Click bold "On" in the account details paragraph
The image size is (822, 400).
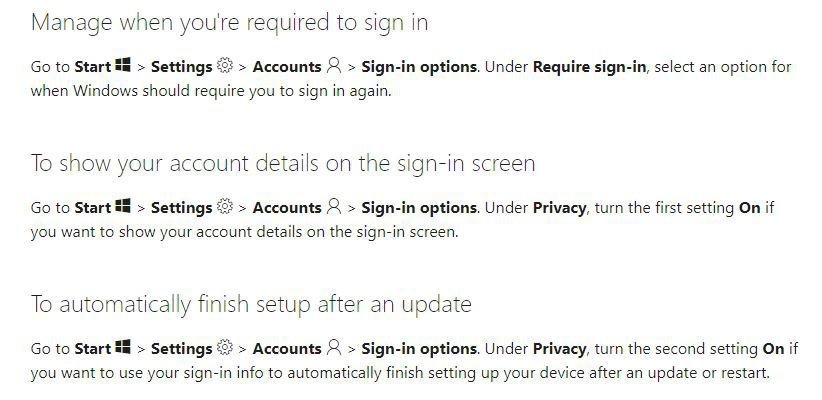(x=749, y=208)
